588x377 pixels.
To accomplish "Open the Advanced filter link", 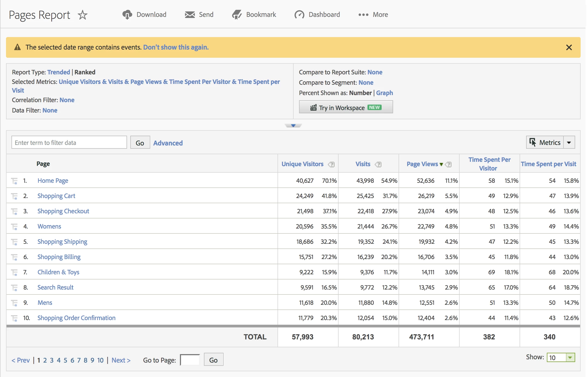I will click(x=168, y=143).
